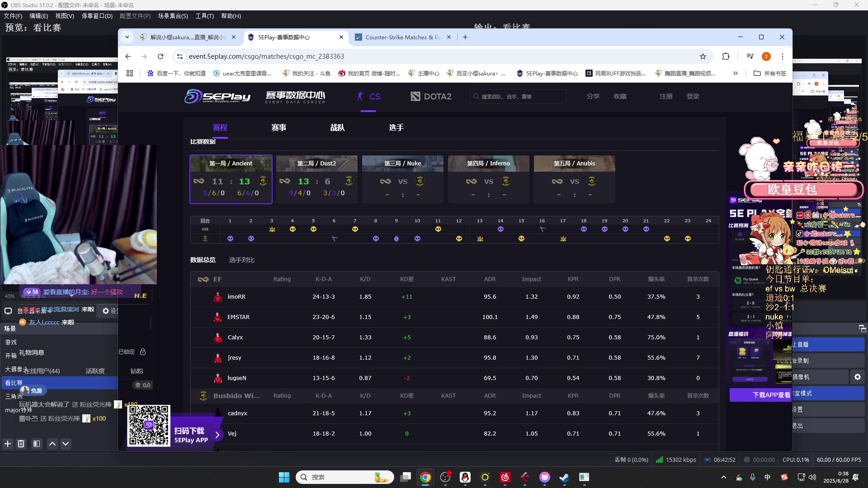This screenshot has height=488, width=868.
Task: Switch to 解说小樱sakura Chrome tab
Action: point(187,38)
